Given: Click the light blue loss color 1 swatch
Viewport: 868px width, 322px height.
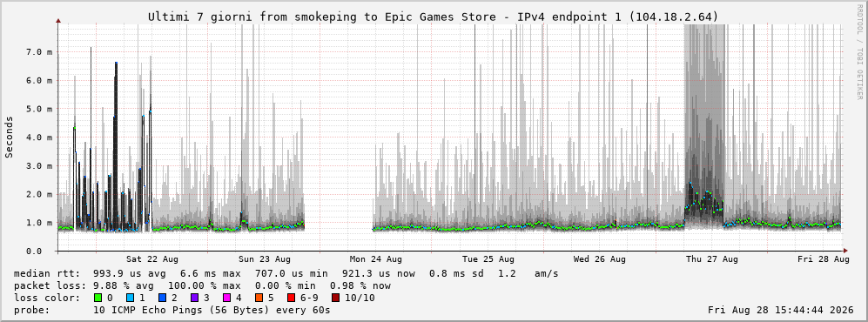Looking at the screenshot, I should (x=130, y=298).
